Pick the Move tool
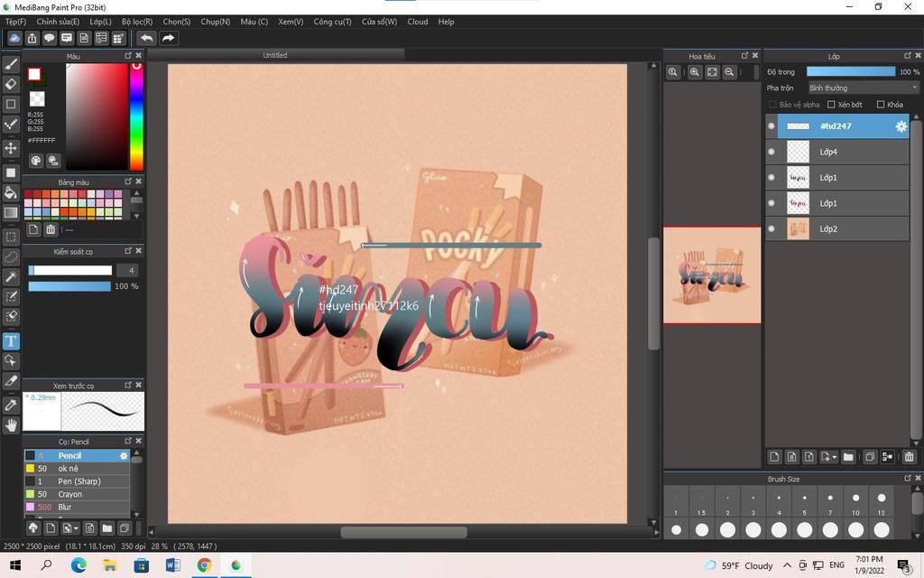924x578 pixels. click(11, 147)
